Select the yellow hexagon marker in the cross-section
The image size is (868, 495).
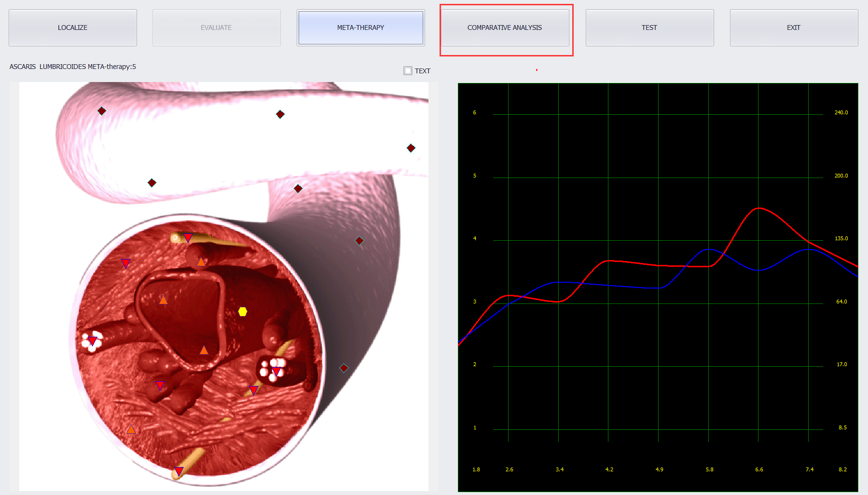[x=243, y=312]
